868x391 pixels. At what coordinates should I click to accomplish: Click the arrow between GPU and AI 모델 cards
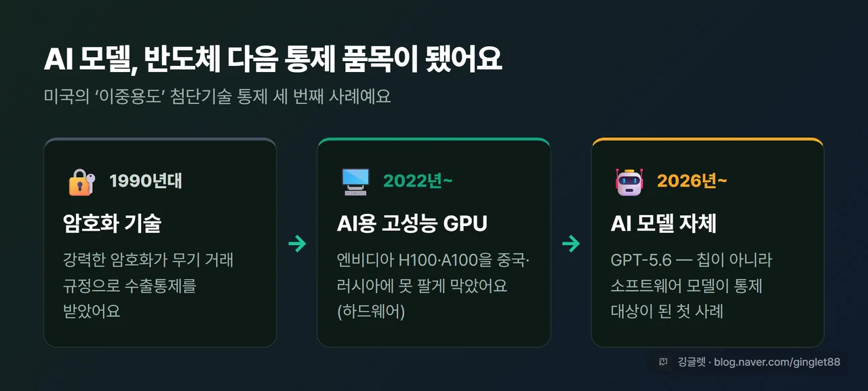[x=571, y=244]
